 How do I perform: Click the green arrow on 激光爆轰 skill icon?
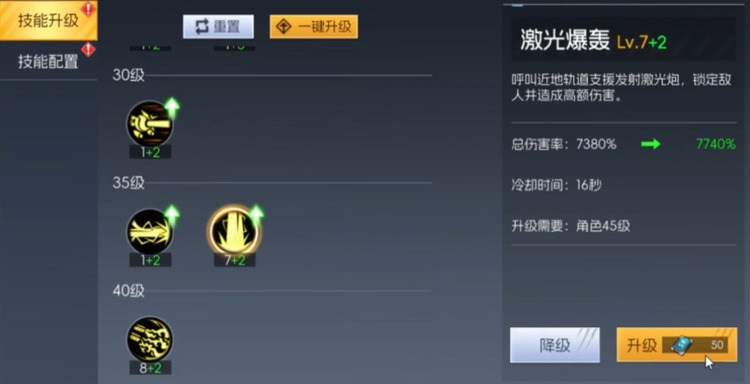[256, 216]
